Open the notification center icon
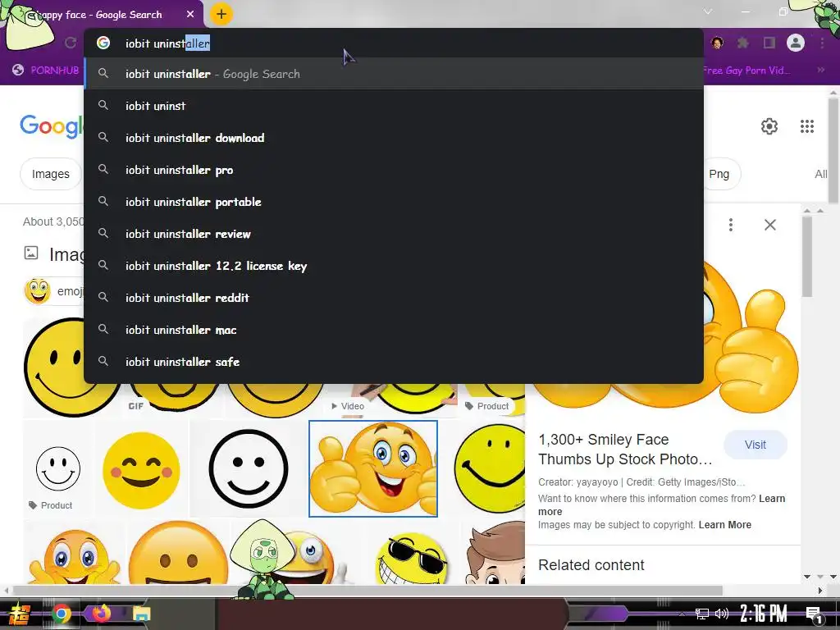The height and width of the screenshot is (630, 840). (x=814, y=614)
